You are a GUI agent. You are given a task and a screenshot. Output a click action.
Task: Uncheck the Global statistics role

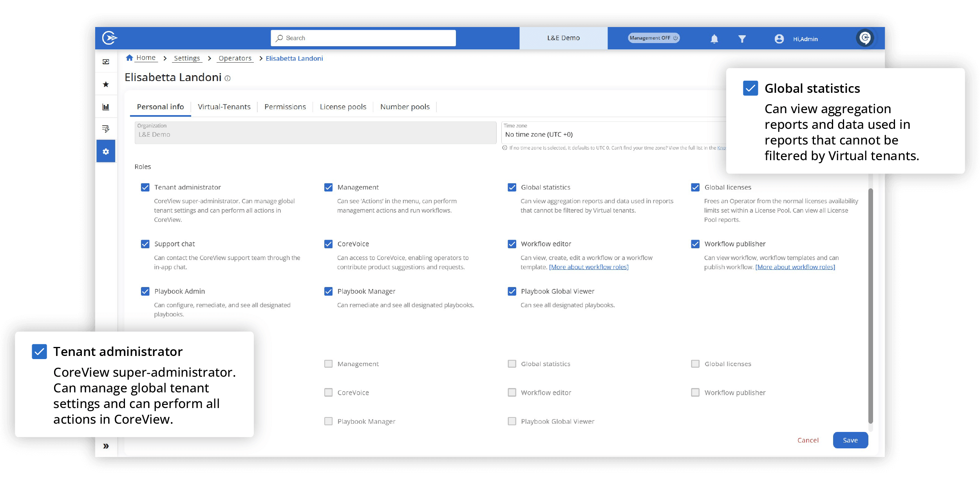[x=512, y=187]
